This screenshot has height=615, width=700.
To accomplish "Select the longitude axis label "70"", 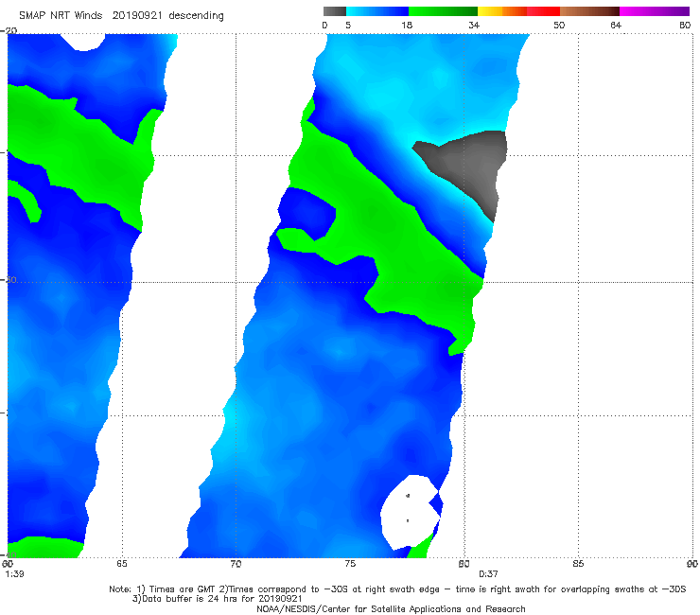I will coord(236,564).
